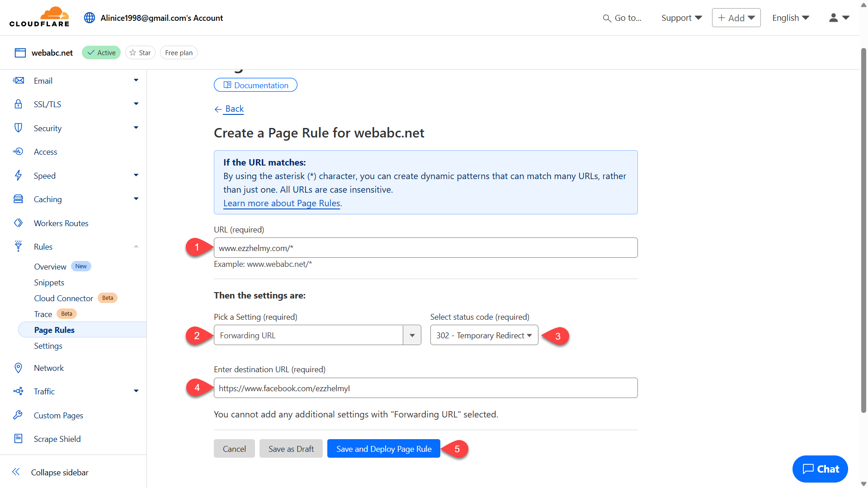Open the status code dropdown
Screen dimensions: 868x488
(x=484, y=335)
